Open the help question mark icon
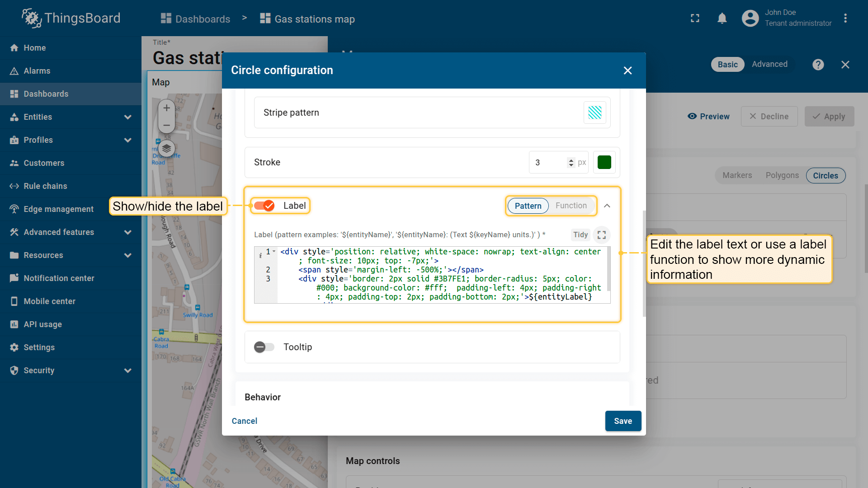Image resolution: width=868 pixels, height=488 pixels. pos(818,65)
